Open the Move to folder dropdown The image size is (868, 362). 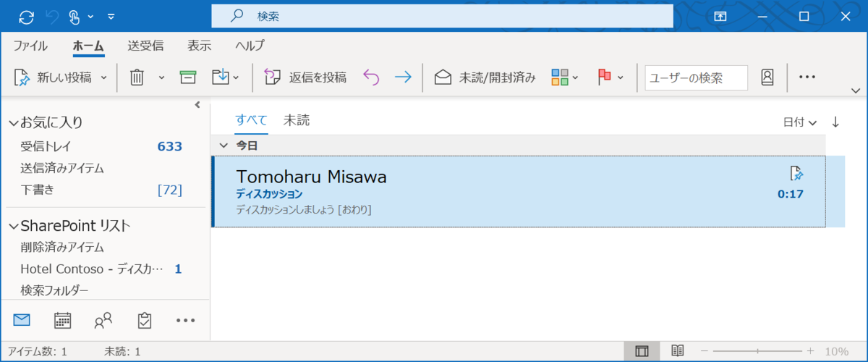(x=226, y=77)
